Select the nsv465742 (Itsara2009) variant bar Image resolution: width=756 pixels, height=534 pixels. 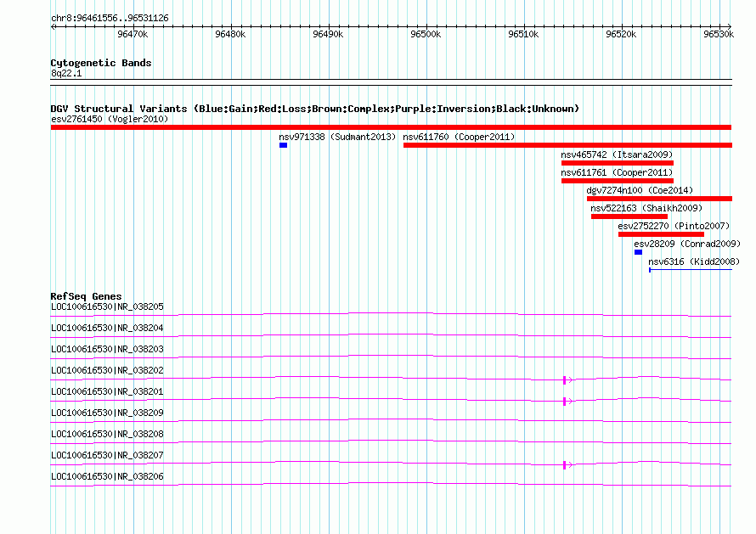coord(618,163)
